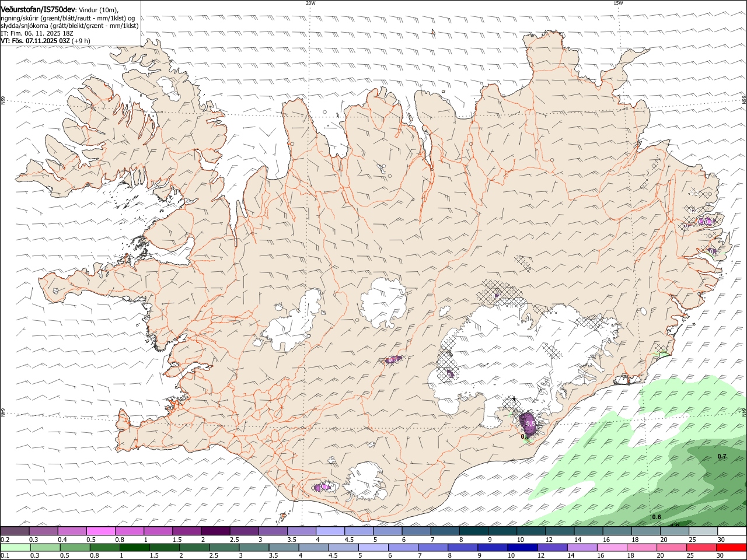Click the pink precipitation patch on the east fjords
Screen dimensions: 747x560
706,221
